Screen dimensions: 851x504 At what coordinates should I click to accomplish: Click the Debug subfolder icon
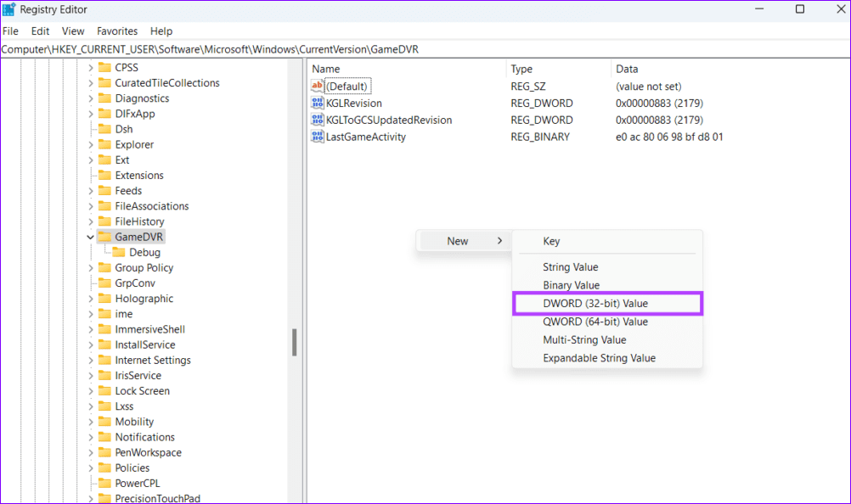tap(119, 252)
